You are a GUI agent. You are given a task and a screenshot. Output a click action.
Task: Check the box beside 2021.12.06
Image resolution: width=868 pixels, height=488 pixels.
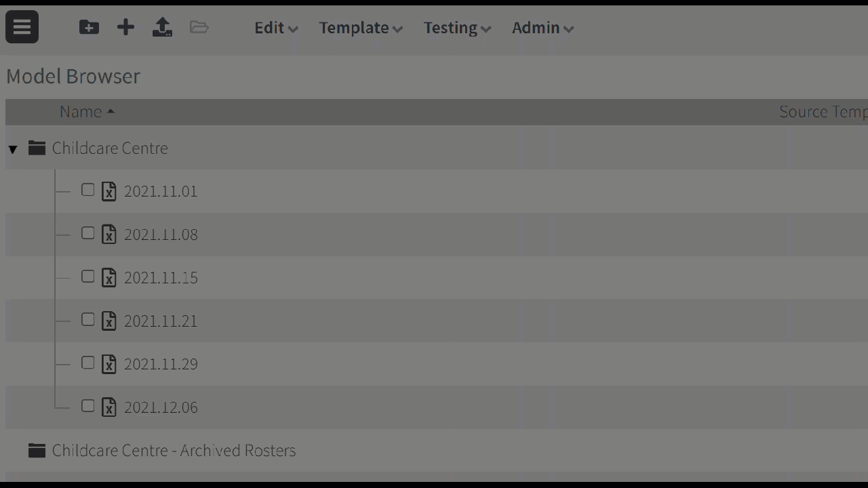[x=87, y=406]
